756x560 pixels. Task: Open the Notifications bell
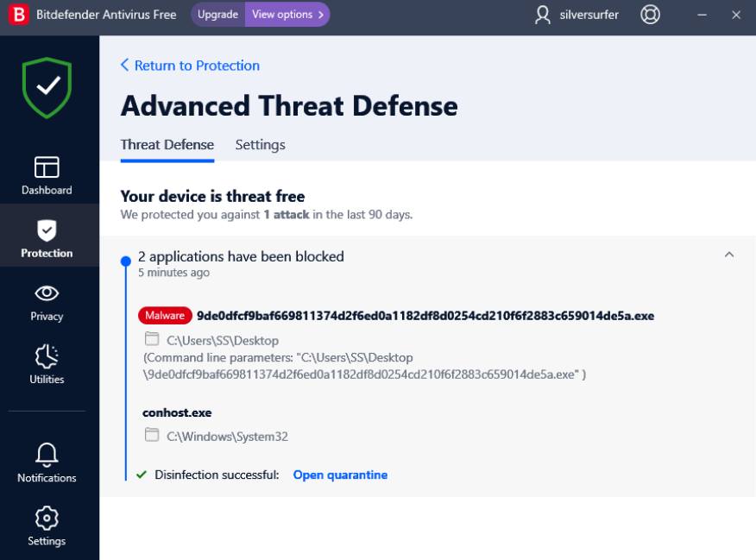[x=47, y=462]
